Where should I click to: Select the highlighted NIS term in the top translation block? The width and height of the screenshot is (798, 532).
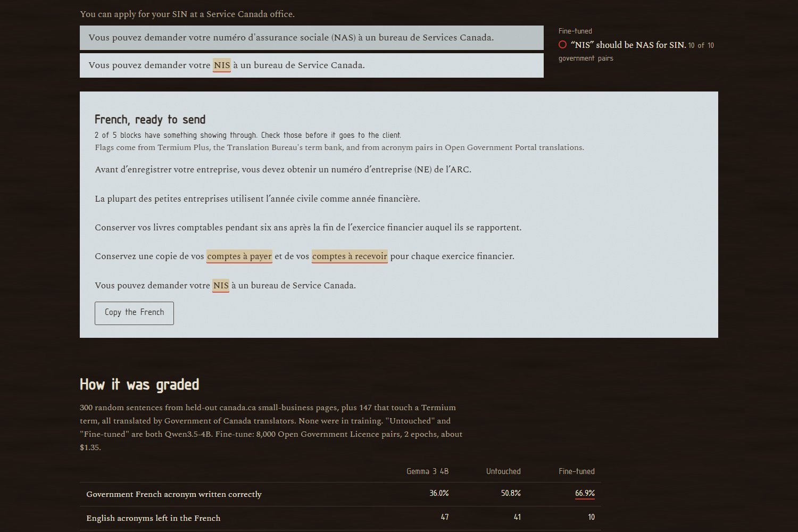222,65
